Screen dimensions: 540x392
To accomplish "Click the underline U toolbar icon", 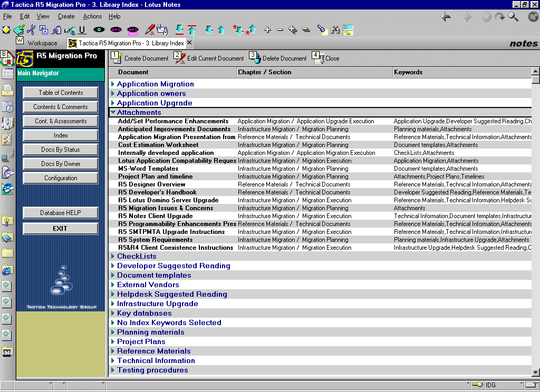I will tap(82, 30).
